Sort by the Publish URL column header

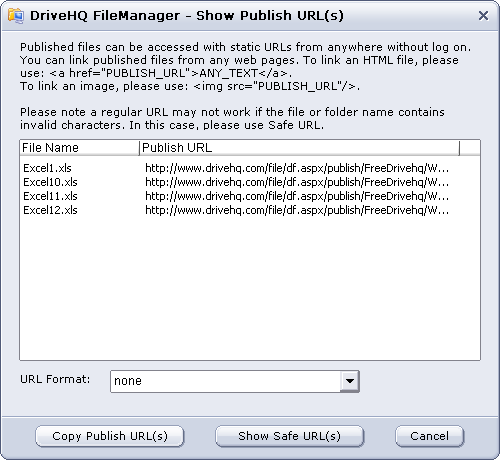coord(299,148)
